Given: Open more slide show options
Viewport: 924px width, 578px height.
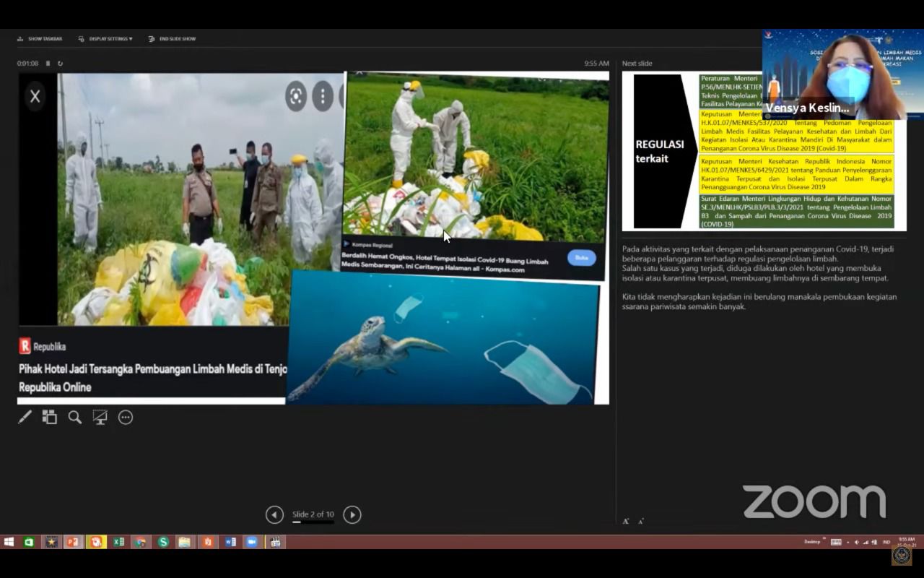Looking at the screenshot, I should pos(126,417).
